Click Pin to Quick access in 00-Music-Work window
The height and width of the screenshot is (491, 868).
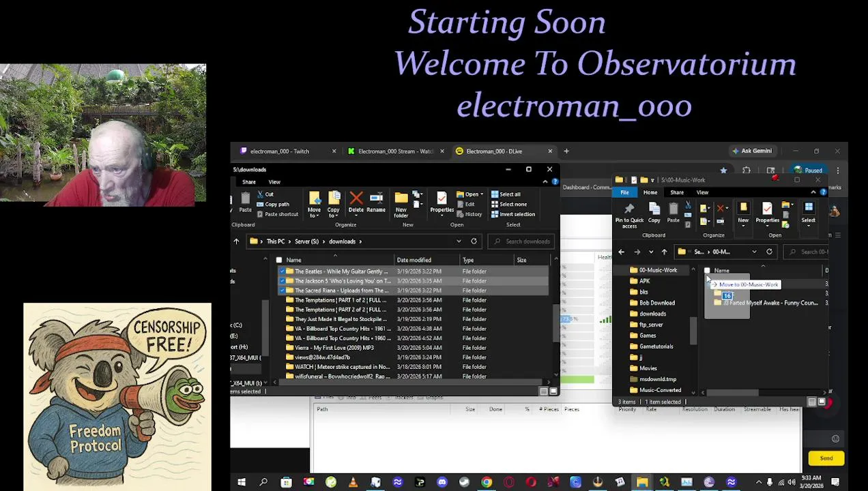point(629,214)
